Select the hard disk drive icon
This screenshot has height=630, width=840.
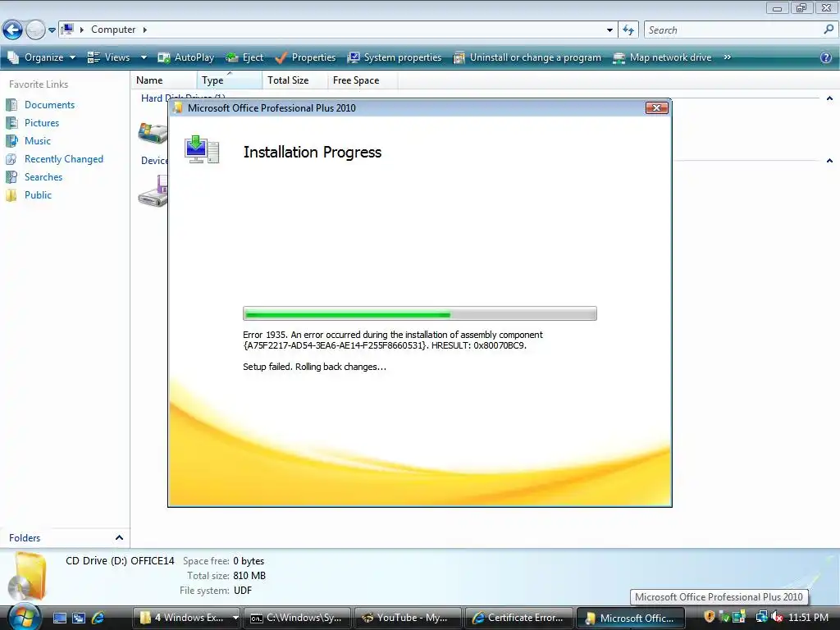153,132
